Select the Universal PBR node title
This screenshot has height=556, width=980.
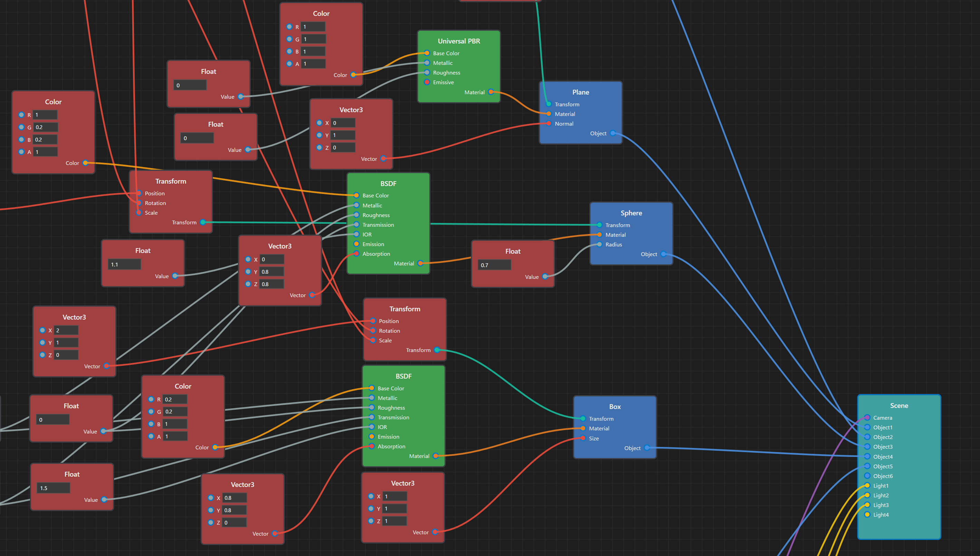pos(459,41)
